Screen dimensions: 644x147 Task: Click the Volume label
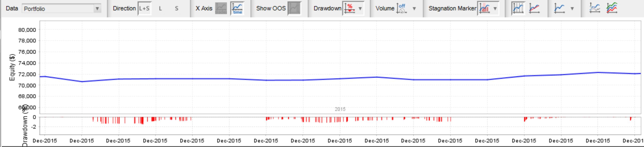click(x=385, y=8)
